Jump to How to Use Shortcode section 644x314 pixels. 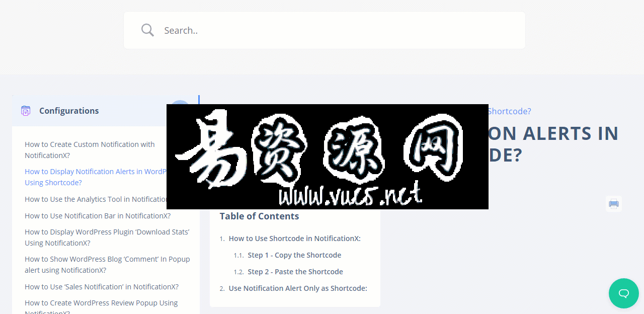click(295, 239)
